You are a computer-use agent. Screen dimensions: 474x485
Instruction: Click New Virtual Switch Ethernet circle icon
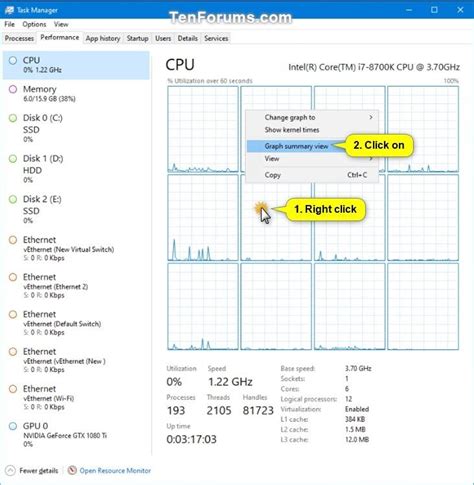pos(13,240)
